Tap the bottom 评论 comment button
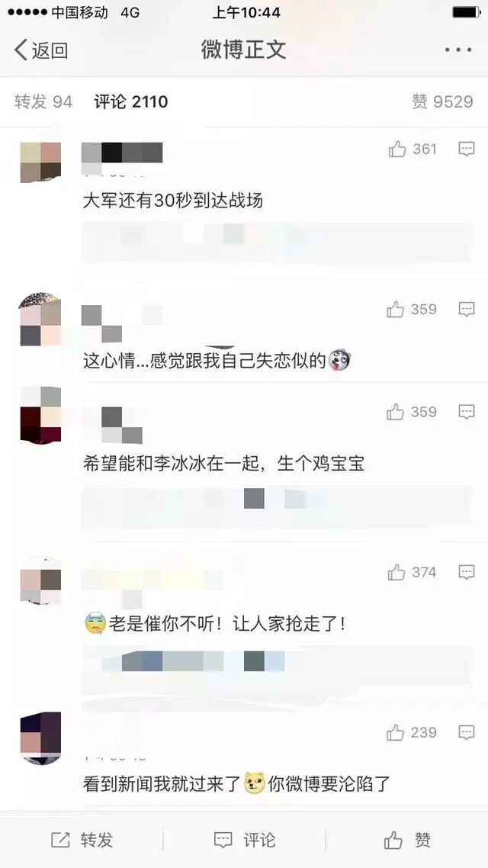 (x=244, y=840)
